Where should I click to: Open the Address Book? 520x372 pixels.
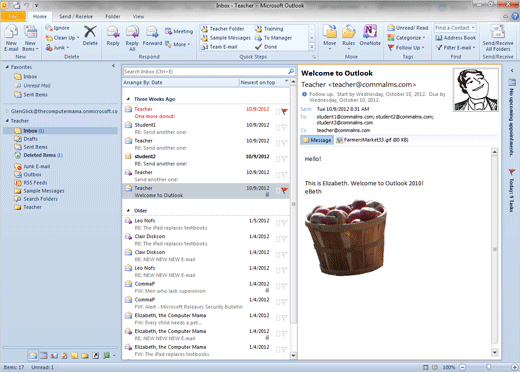(456, 38)
